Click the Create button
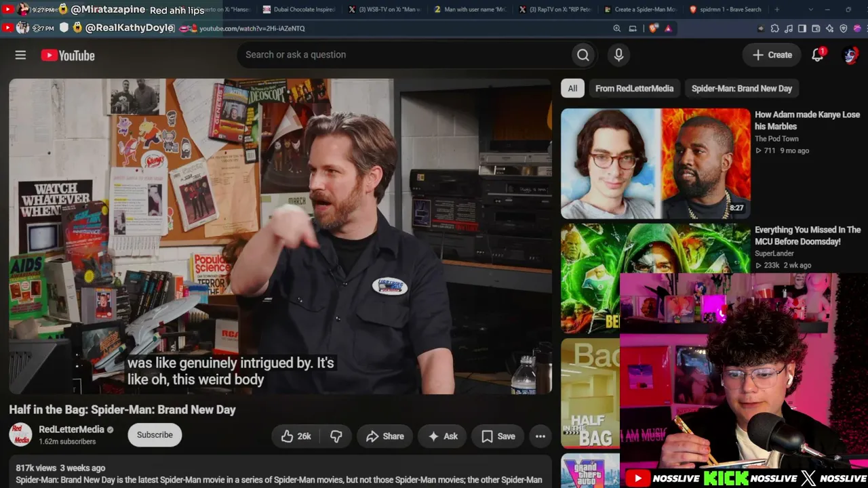The width and height of the screenshot is (868, 488). click(x=772, y=55)
